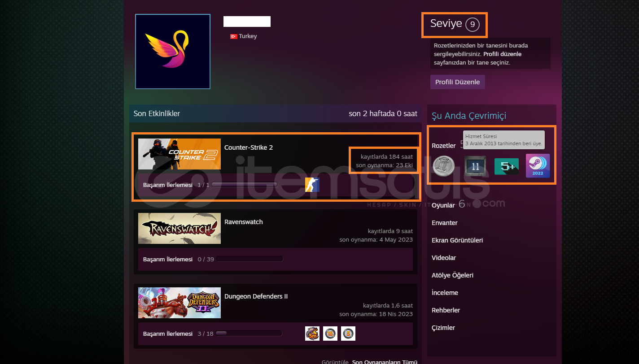Click 'kayıtlarda 9 saat' playtime text
Image resolution: width=639 pixels, height=364 pixels.
(x=390, y=231)
